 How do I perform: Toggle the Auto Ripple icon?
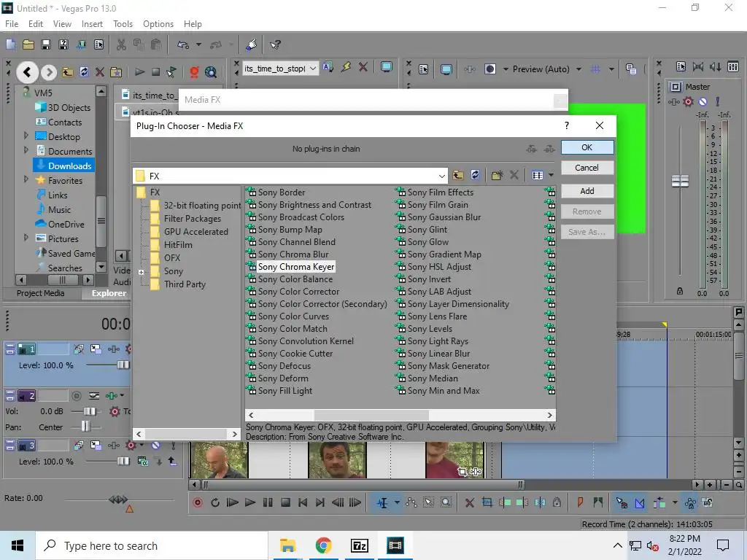(x=659, y=502)
